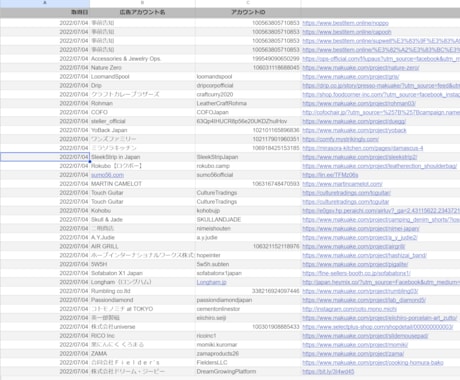
Task: Click the アカウントID header cell
Action: tap(248, 12)
